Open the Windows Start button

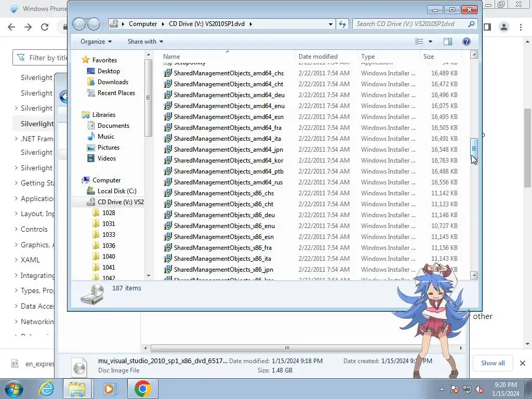pyautogui.click(x=14, y=389)
